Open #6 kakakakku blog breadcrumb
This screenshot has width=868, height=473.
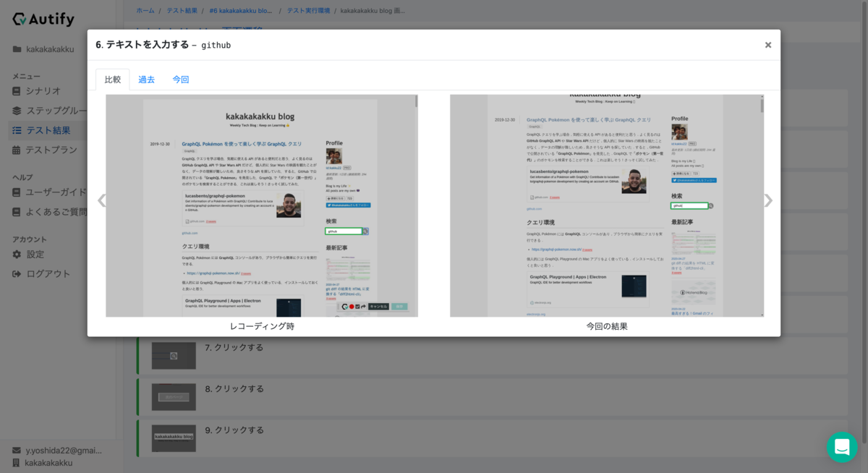pos(241,11)
